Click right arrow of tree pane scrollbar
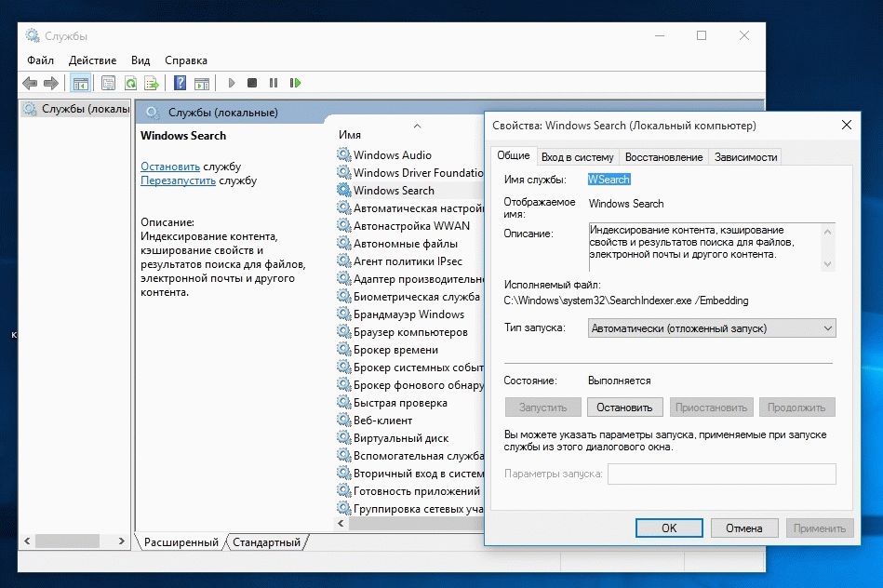 [121, 541]
